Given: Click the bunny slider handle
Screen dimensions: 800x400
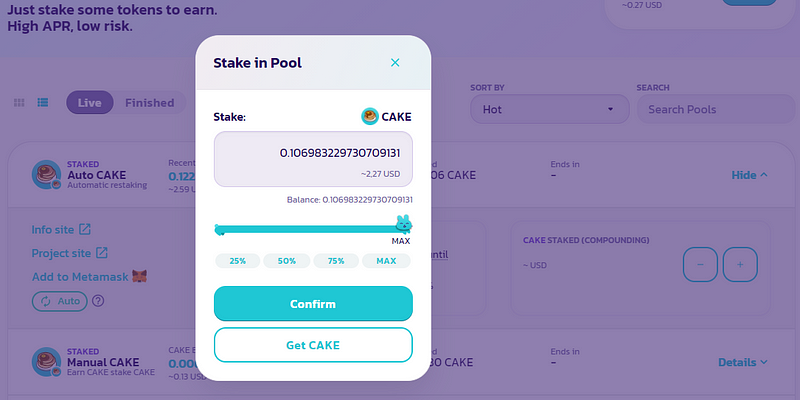Looking at the screenshot, I should (404, 223).
